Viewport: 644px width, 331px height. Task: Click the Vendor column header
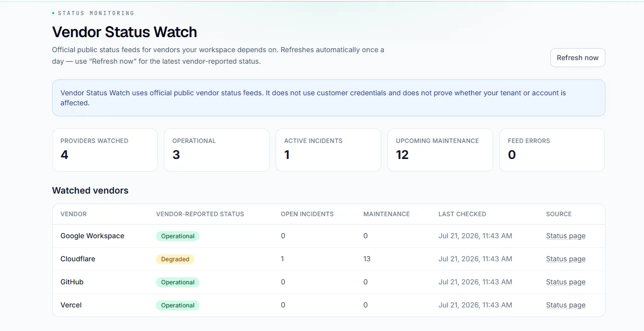click(74, 214)
